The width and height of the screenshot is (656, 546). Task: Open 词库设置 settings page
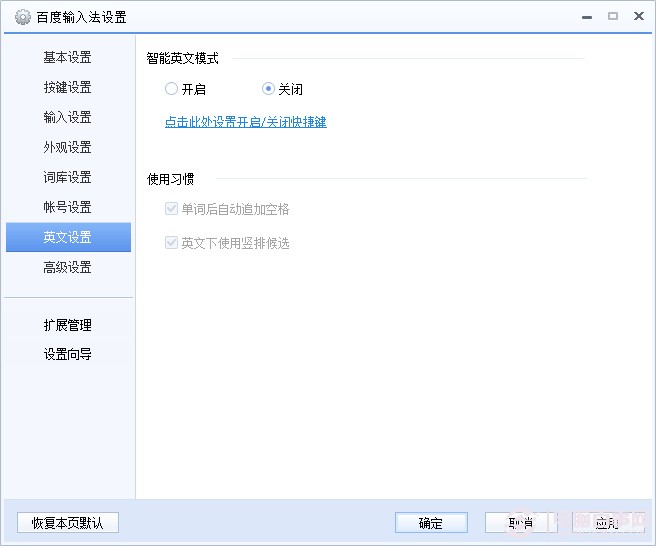click(67, 177)
